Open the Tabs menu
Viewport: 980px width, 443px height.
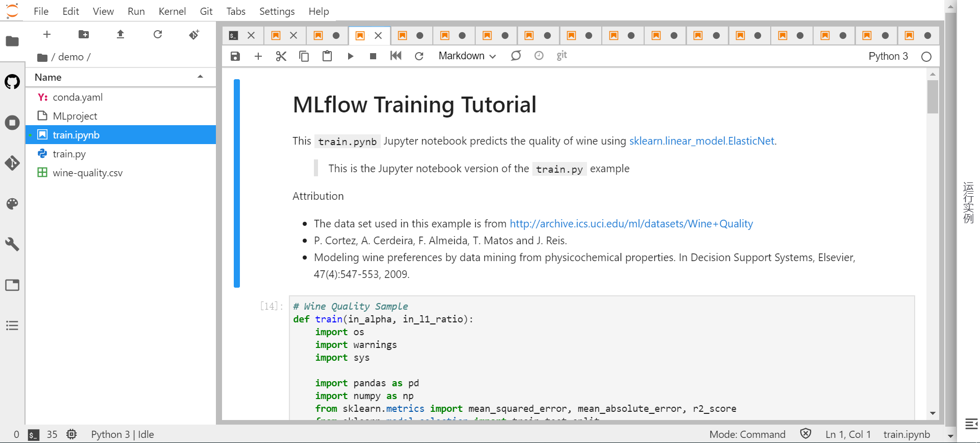pyautogui.click(x=236, y=11)
